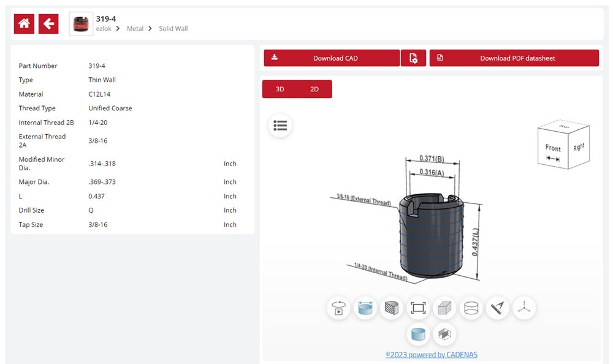This screenshot has width=613, height=364.
Task: Switch to the 3D tab
Action: (280, 89)
